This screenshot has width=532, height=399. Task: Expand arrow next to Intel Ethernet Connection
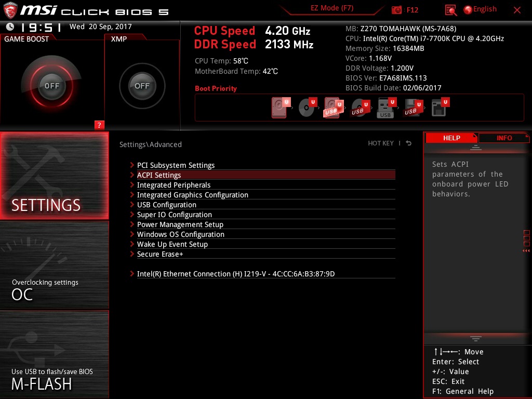pyautogui.click(x=132, y=273)
